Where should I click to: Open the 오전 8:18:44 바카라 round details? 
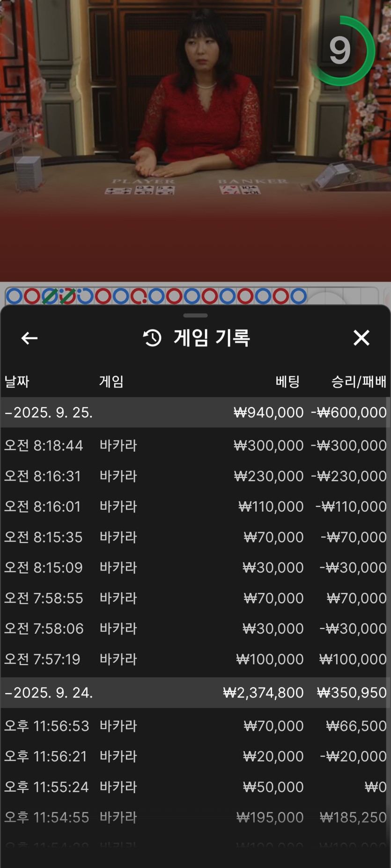coord(195,445)
